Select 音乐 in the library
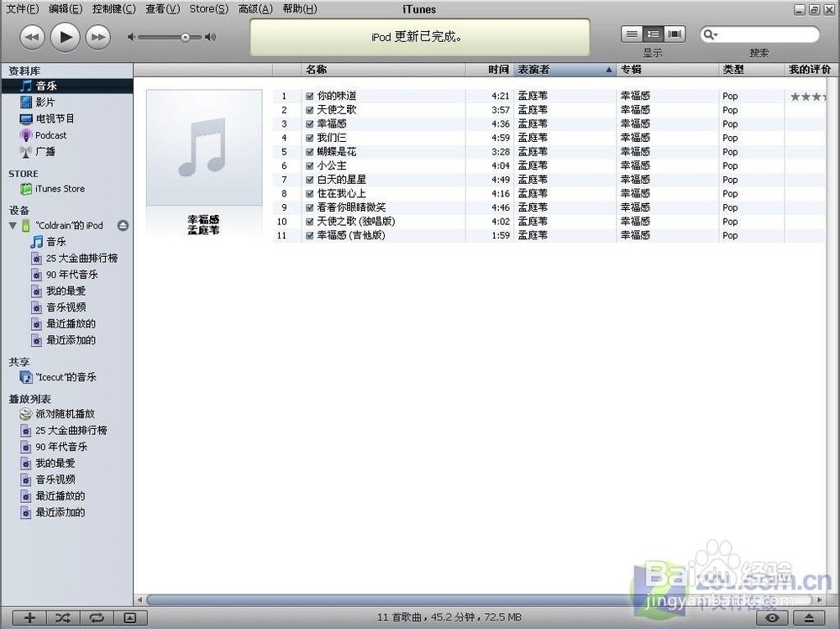Viewport: 840px width, 629px height. (67, 86)
